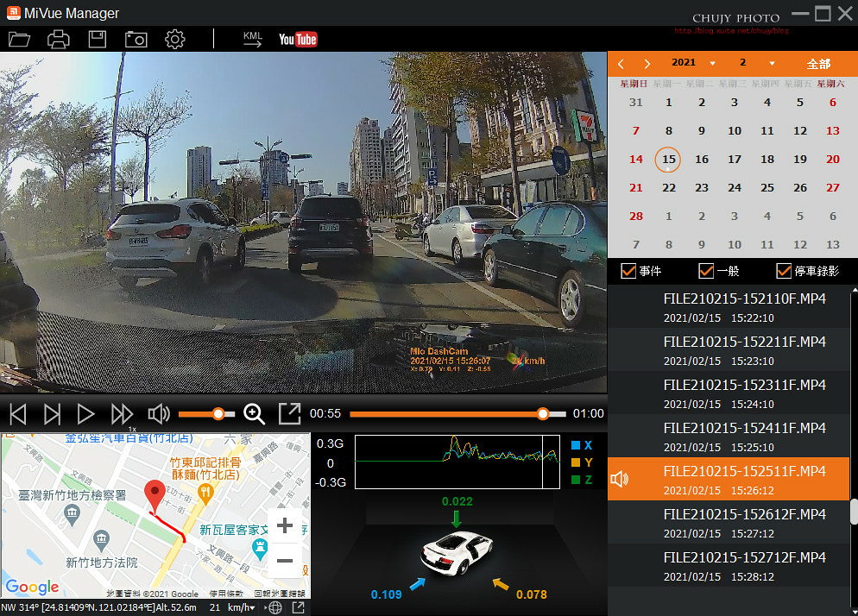This screenshot has height=616, width=858.
Task: Toggle the 停車錄影 checkbox
Action: click(784, 271)
